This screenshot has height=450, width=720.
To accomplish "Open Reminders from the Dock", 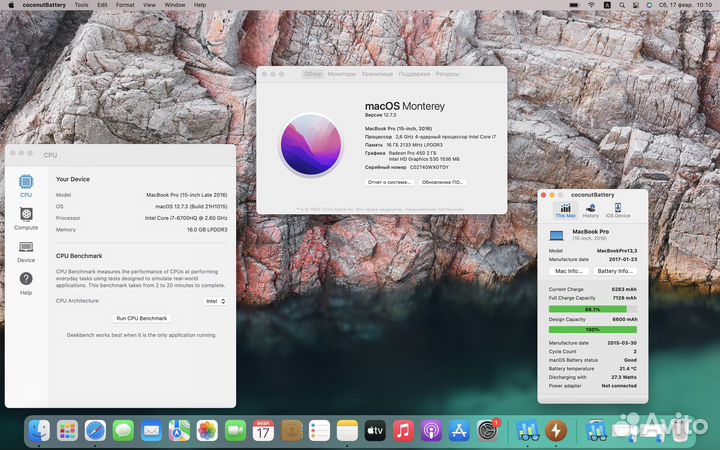I will pos(319,431).
